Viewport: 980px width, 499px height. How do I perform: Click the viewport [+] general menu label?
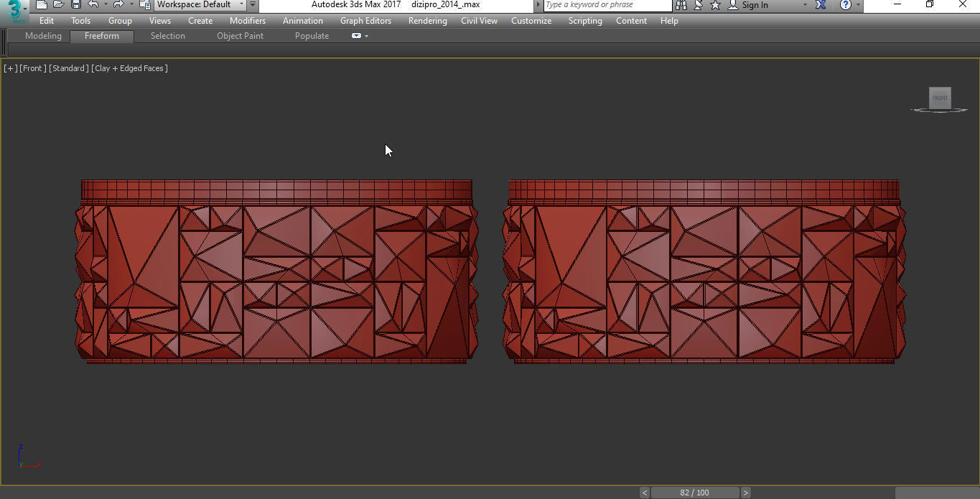point(10,68)
